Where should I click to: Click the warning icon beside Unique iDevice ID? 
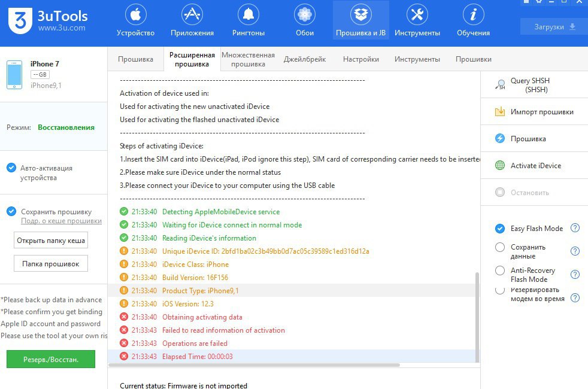coord(124,251)
